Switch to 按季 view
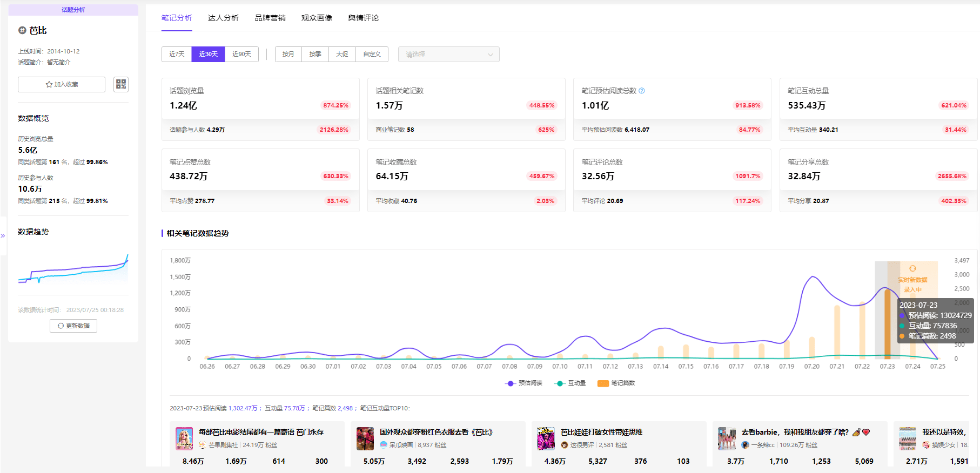This screenshot has height=473, width=980. tap(316, 54)
